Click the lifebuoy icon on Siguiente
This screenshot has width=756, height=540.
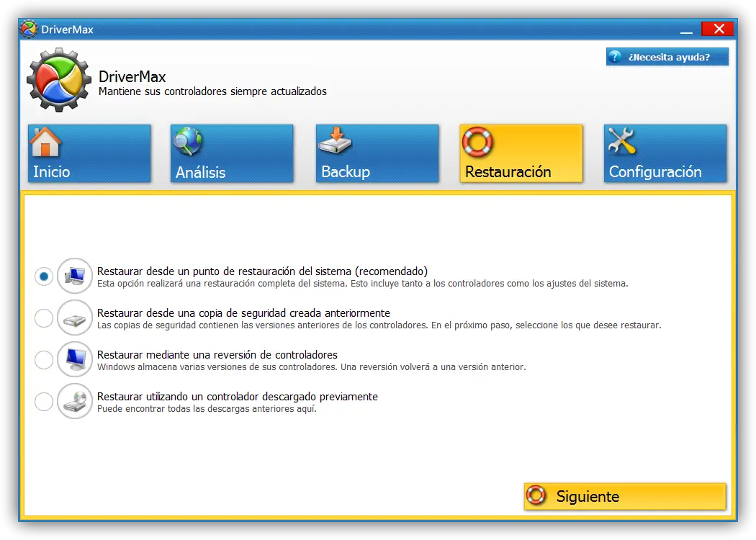click(536, 495)
